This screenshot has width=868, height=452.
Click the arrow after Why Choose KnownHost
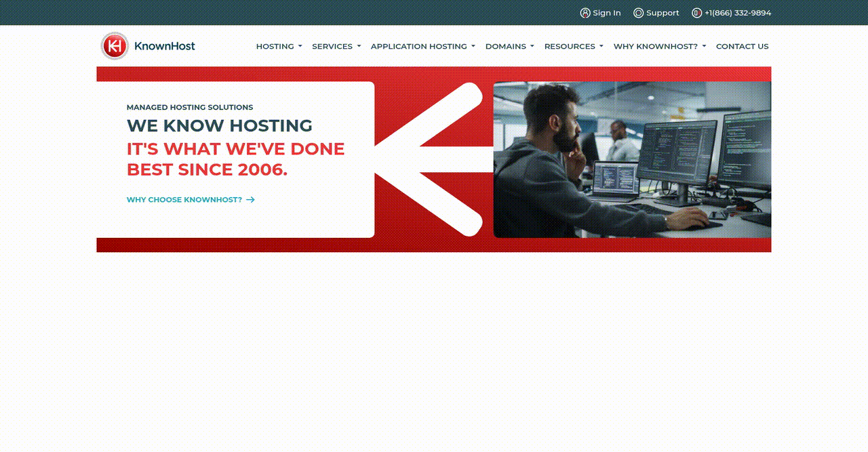pyautogui.click(x=250, y=200)
